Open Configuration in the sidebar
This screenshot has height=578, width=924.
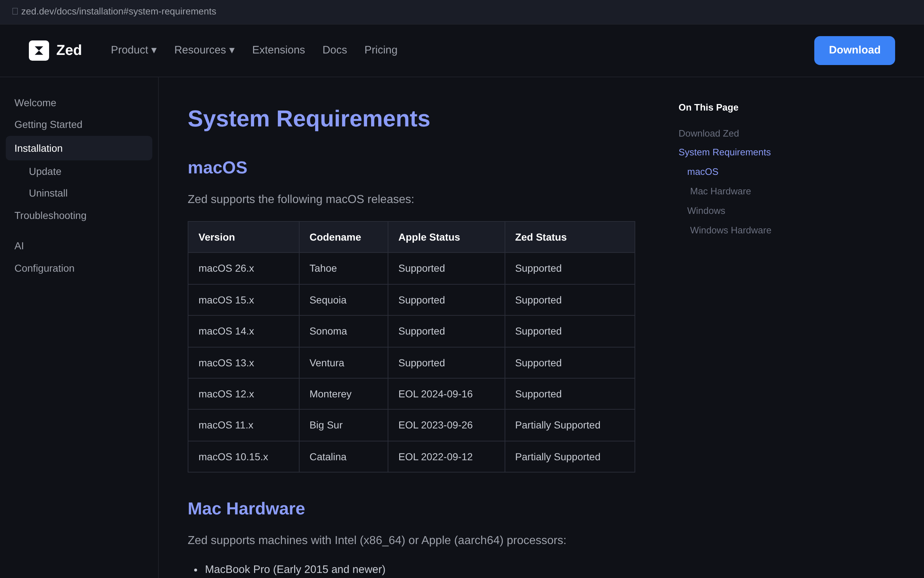point(44,268)
